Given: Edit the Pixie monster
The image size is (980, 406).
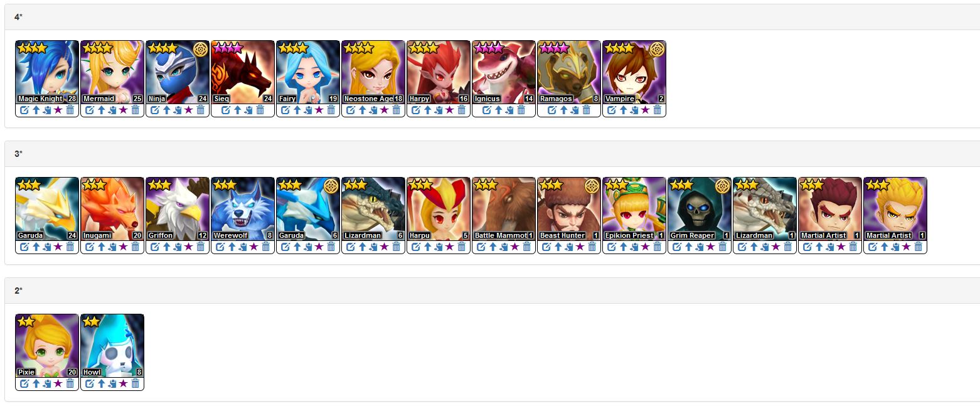Looking at the screenshot, I should (24, 384).
